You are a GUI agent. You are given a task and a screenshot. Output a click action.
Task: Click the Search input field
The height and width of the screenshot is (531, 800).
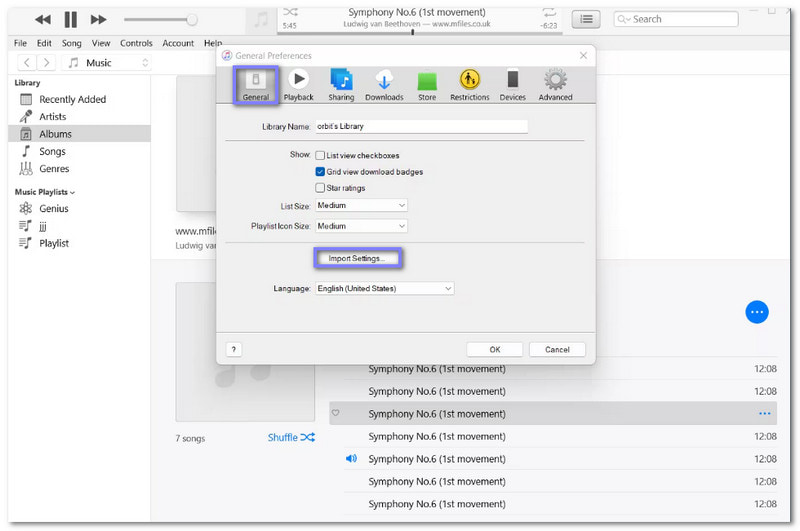pyautogui.click(x=676, y=19)
